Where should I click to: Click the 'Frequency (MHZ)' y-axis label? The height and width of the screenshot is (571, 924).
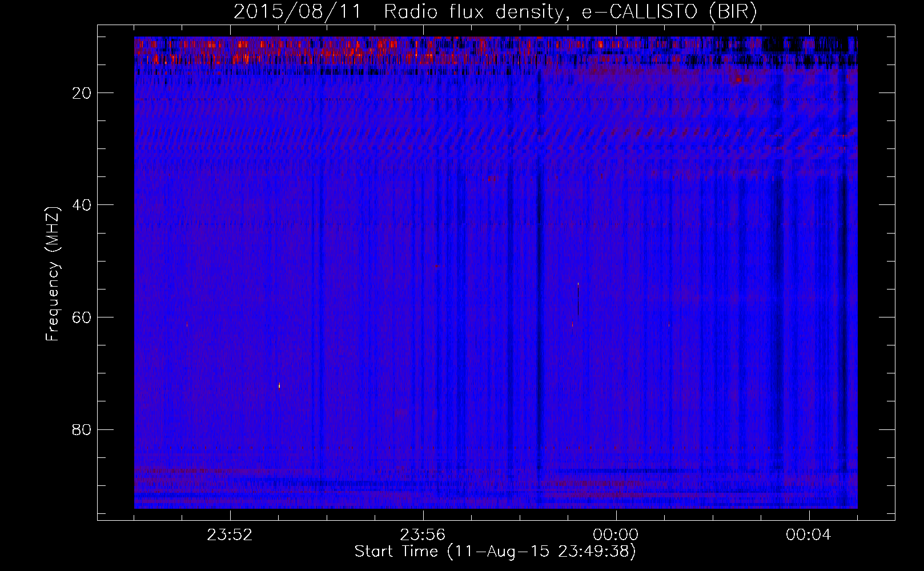pos(53,274)
